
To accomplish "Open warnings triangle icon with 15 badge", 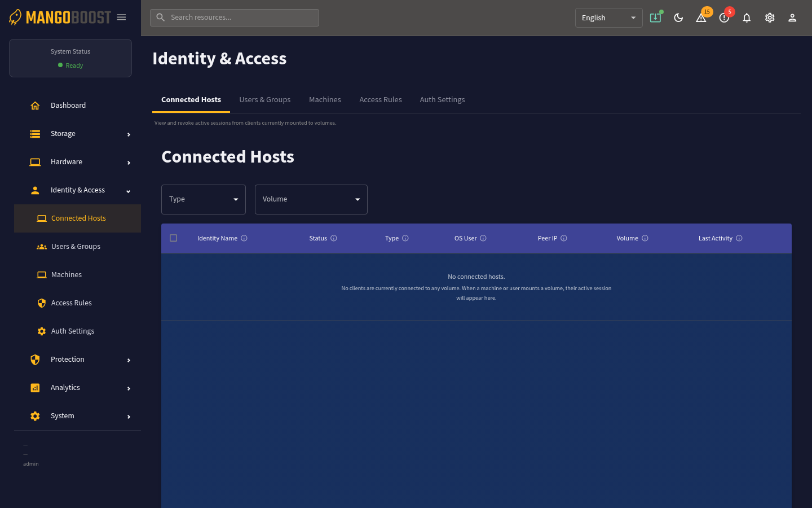I will pos(701,17).
